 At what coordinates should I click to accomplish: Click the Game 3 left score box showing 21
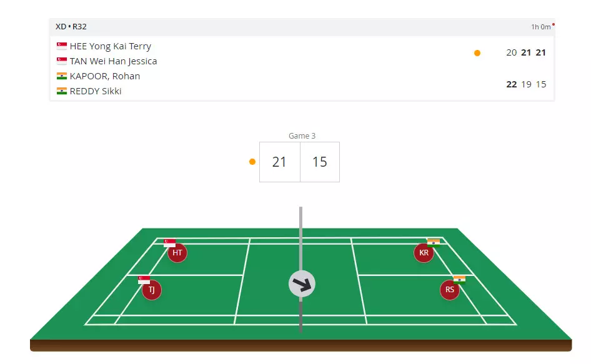coord(280,162)
